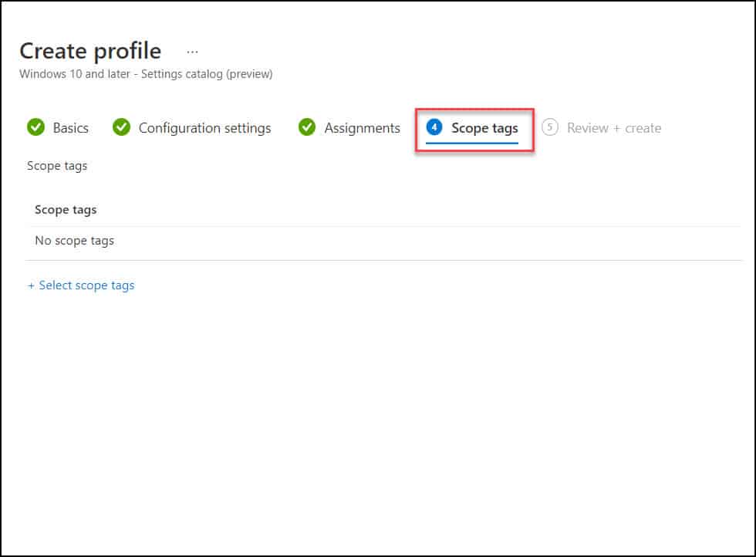Click the step 5 circle icon
Screen dimensions: 756x557
(x=549, y=127)
